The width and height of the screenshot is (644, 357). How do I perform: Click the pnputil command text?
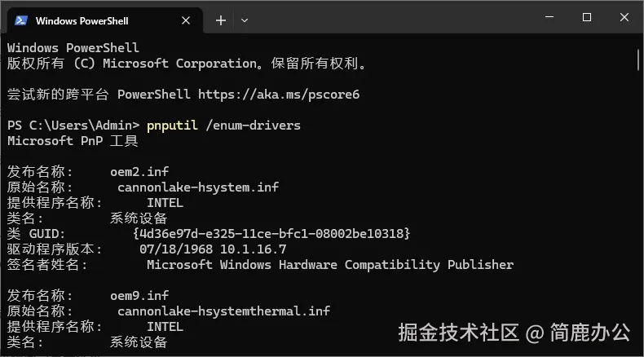(170, 126)
